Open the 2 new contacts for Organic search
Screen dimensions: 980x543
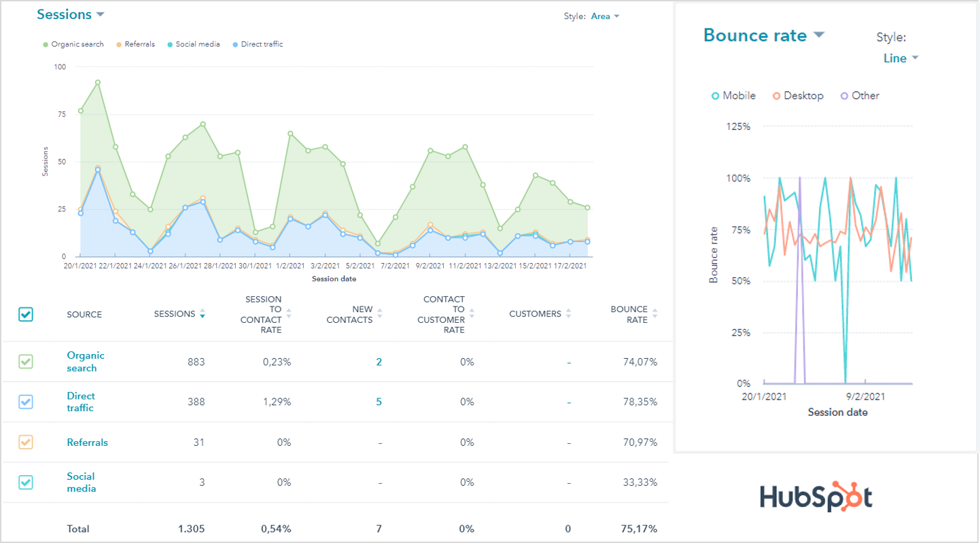379,362
